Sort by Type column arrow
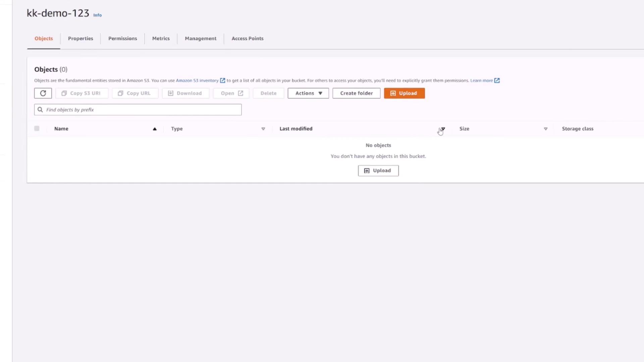Screen dimensions: 644x362 (x=263, y=129)
